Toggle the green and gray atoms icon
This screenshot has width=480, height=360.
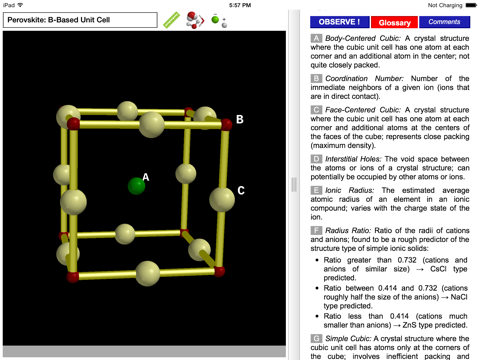point(219,20)
